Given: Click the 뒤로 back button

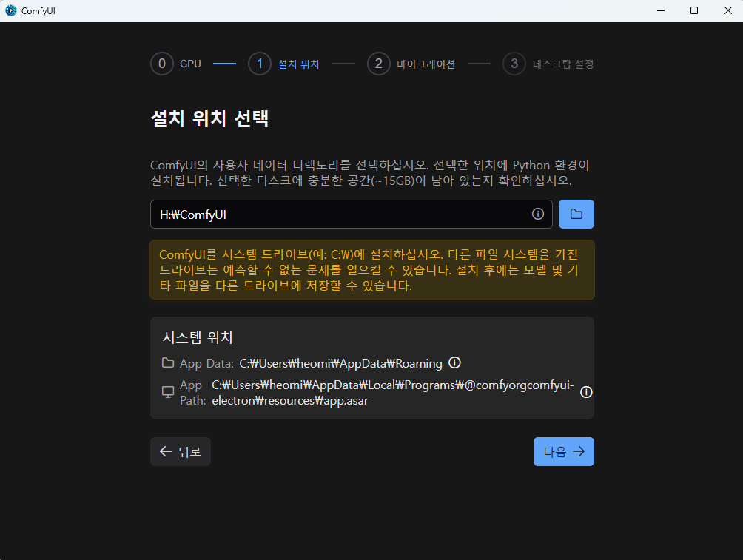Looking at the screenshot, I should point(181,451).
